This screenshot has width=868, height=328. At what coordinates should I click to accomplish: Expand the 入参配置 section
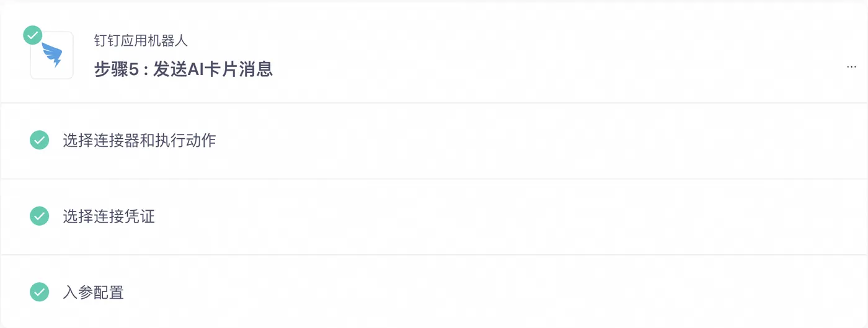pyautogui.click(x=434, y=291)
